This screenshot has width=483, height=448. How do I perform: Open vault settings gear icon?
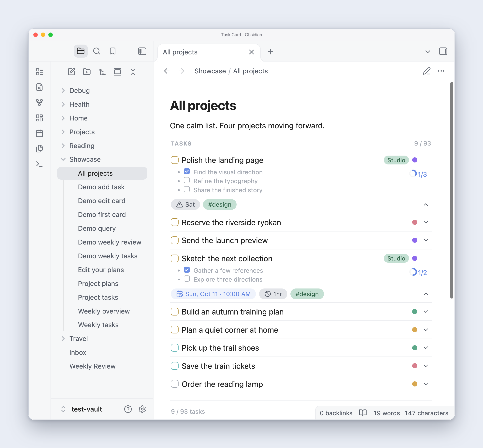point(142,409)
